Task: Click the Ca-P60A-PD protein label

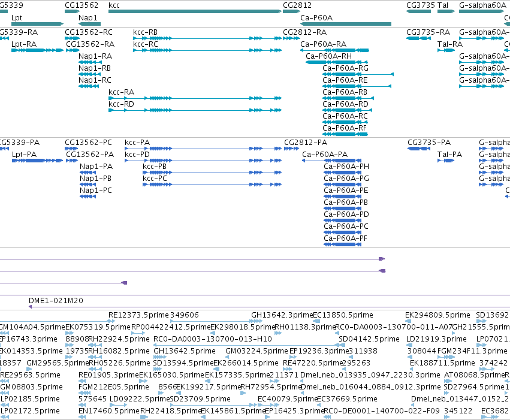Action: (346, 214)
